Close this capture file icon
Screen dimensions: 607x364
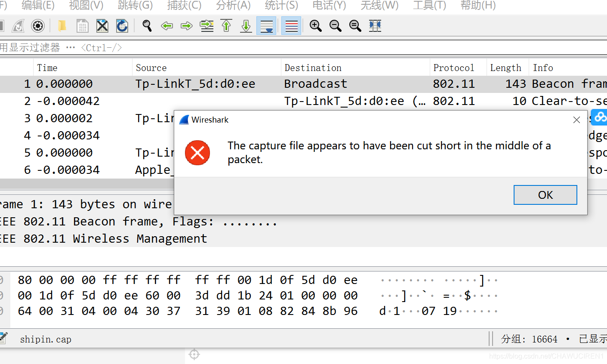(x=102, y=26)
